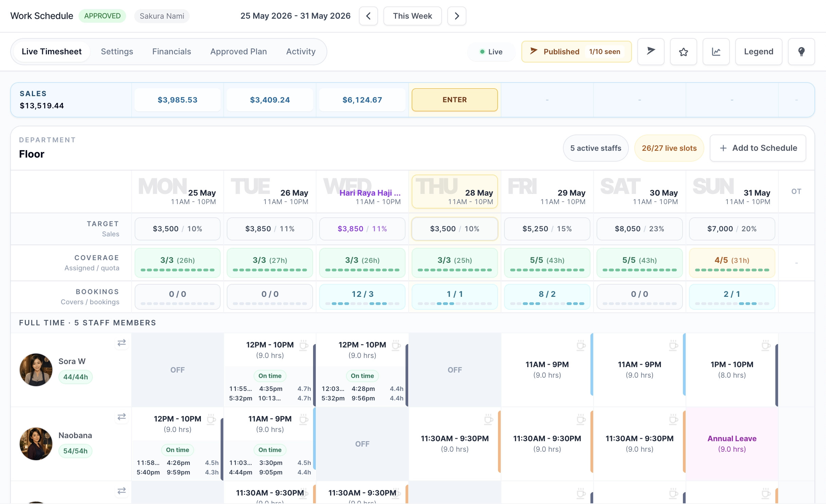The height and width of the screenshot is (504, 826).
Task: Click Friday bookings 8 / 2 cell
Action: coord(547,297)
